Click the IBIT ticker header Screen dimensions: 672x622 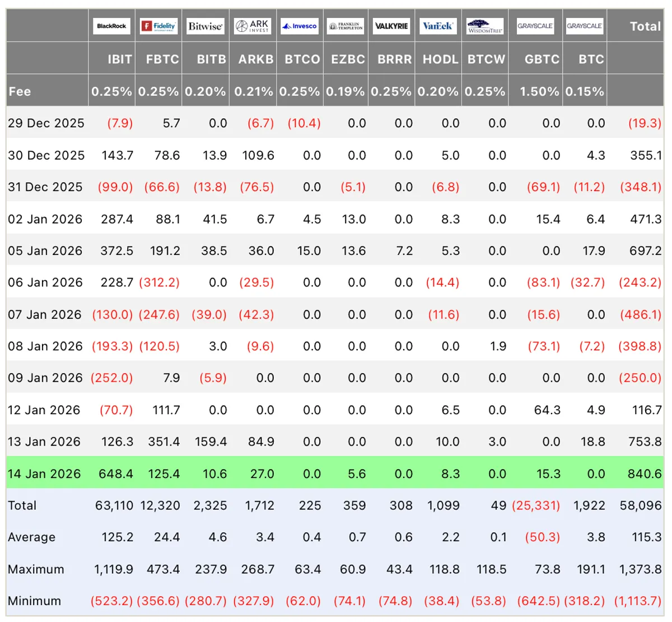[x=120, y=59]
